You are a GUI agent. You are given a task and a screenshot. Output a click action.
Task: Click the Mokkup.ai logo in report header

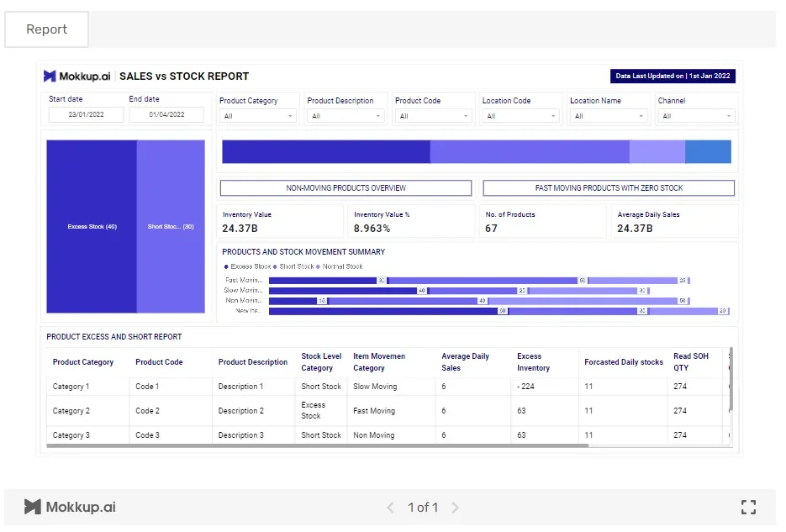[76, 76]
